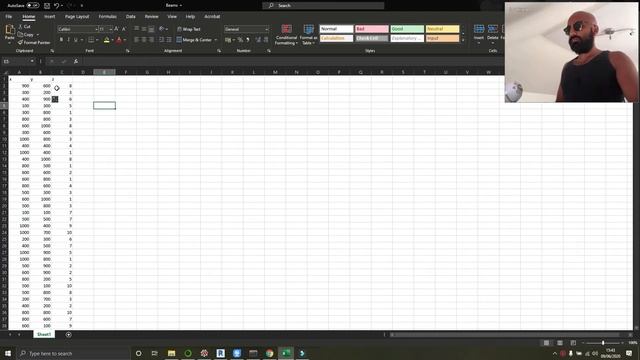The height and width of the screenshot is (360, 640).
Task: Click the Cut scissors button
Action: [24, 27]
